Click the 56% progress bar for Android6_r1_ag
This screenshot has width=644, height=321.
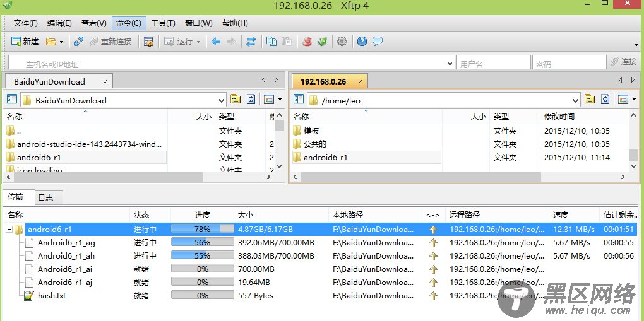[x=202, y=243]
